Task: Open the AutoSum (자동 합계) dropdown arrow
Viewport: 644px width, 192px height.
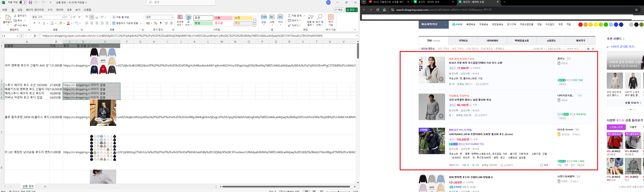Action: 304,16
